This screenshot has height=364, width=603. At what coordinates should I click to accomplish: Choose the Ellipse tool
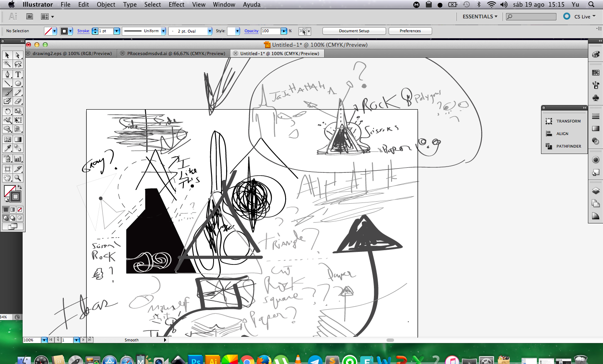(18, 83)
